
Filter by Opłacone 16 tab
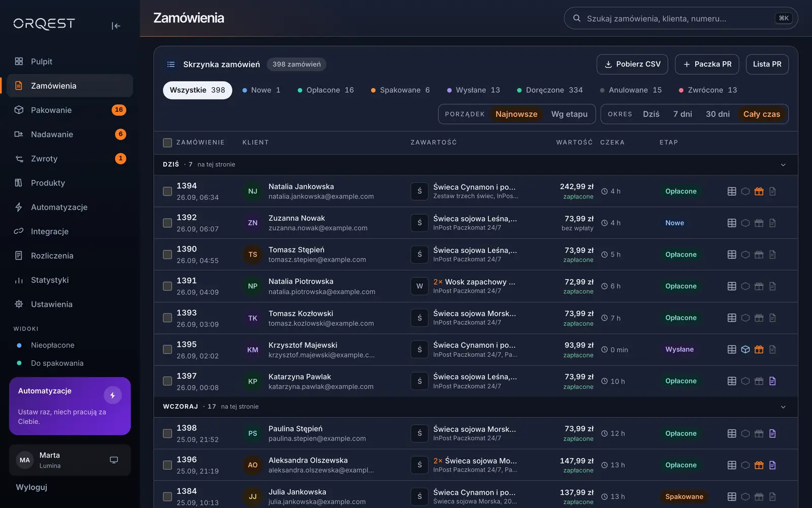coord(325,90)
